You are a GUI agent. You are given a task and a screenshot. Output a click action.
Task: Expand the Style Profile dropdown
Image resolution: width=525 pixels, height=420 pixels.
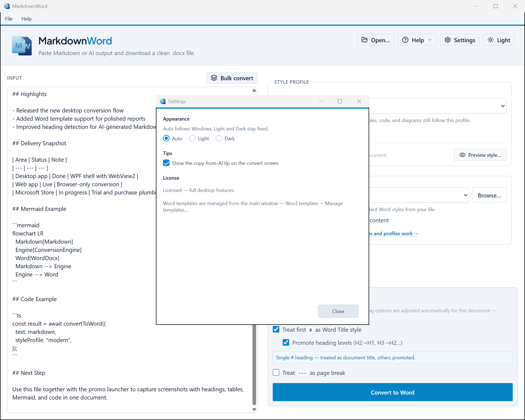point(503,106)
